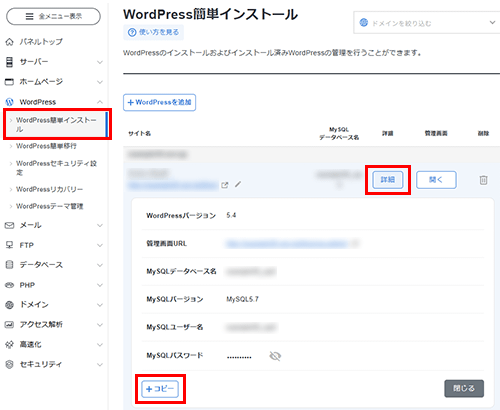The height and width of the screenshot is (410, 500).
Task: Click the 閉じる close button
Action: [x=464, y=388]
